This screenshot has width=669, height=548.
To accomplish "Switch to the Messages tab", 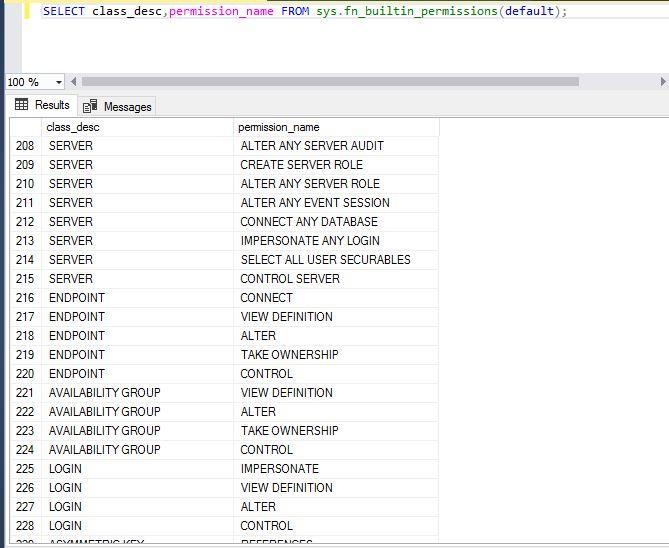I will tap(117, 106).
